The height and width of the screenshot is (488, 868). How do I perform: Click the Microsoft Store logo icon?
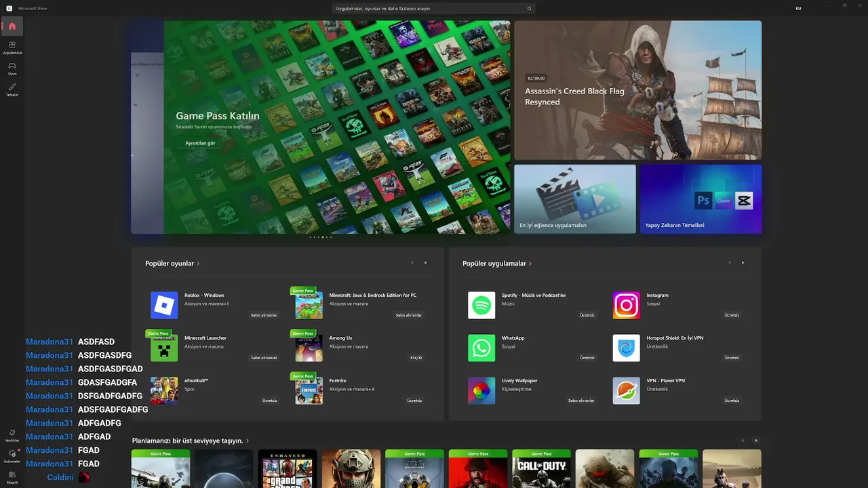click(x=9, y=8)
